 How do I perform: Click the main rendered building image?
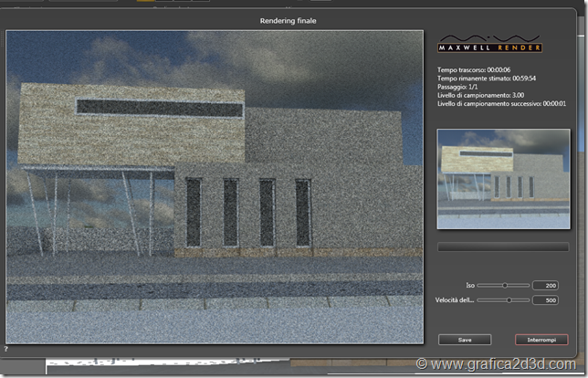tap(215, 187)
